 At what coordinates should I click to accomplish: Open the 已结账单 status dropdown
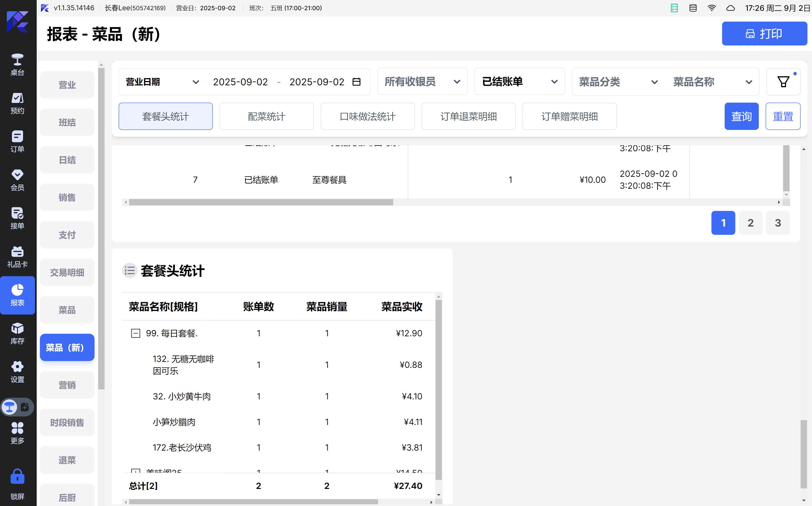519,82
